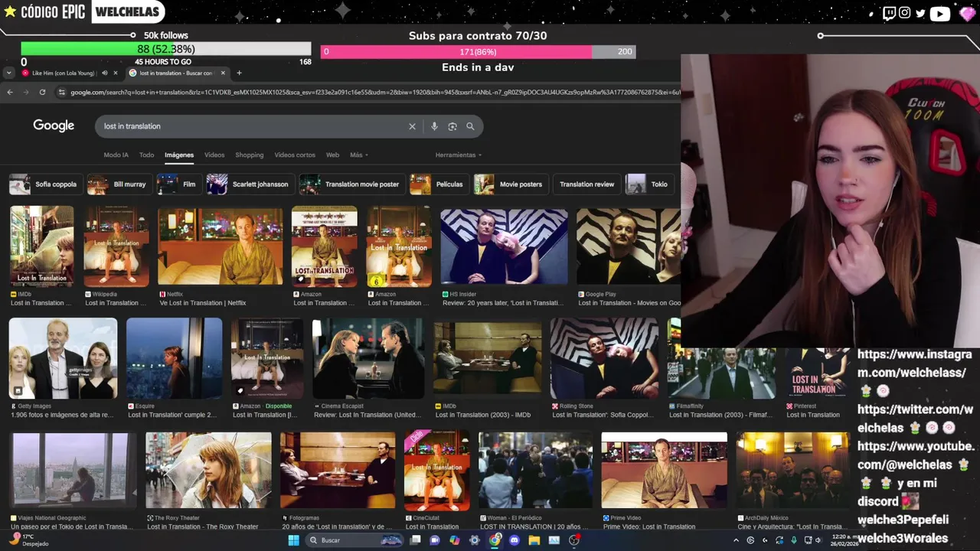Show hidden system tray icons
The width and height of the screenshot is (980, 551).
pyautogui.click(x=737, y=540)
